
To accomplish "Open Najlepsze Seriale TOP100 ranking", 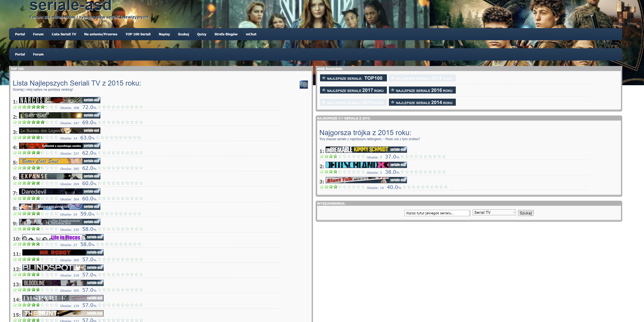I will click(353, 78).
